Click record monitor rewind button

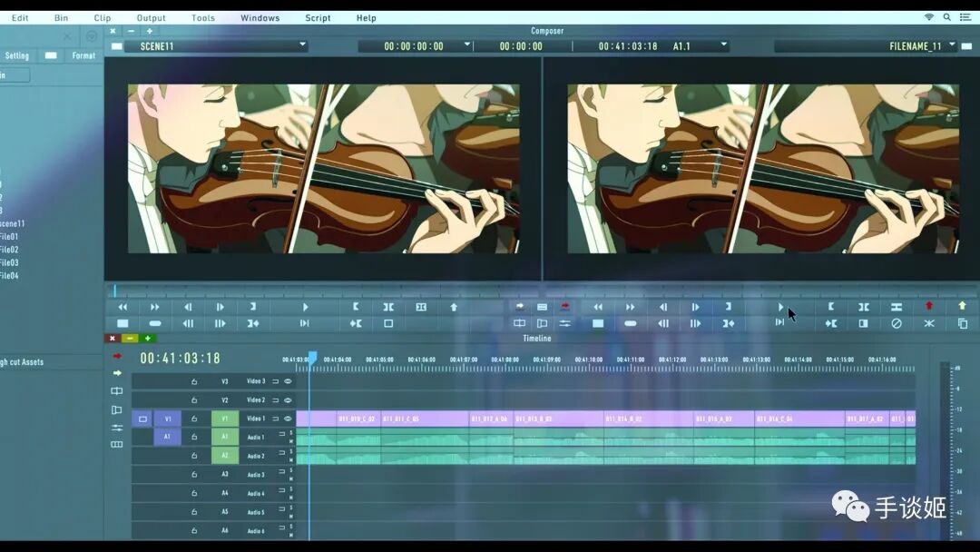pos(598,307)
